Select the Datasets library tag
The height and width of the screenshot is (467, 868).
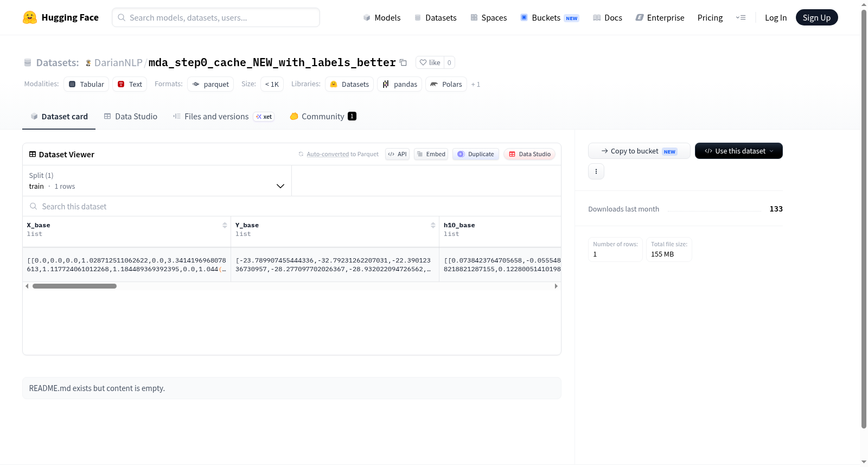point(349,84)
